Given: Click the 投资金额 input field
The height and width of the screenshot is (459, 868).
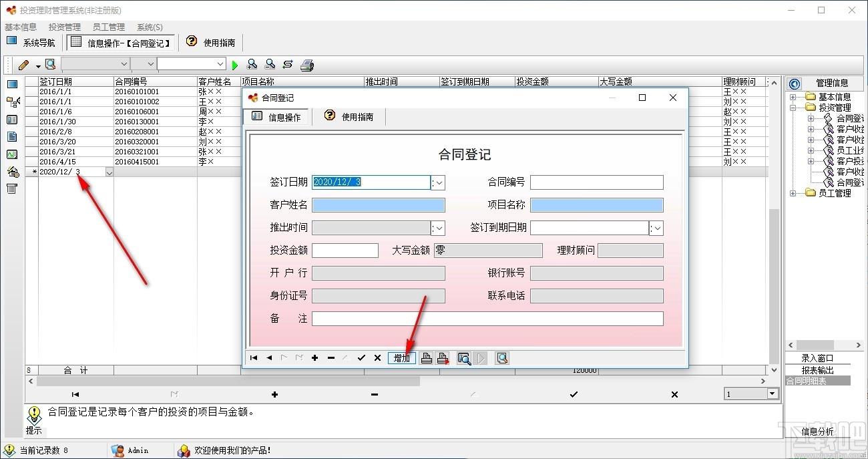Looking at the screenshot, I should pos(345,251).
